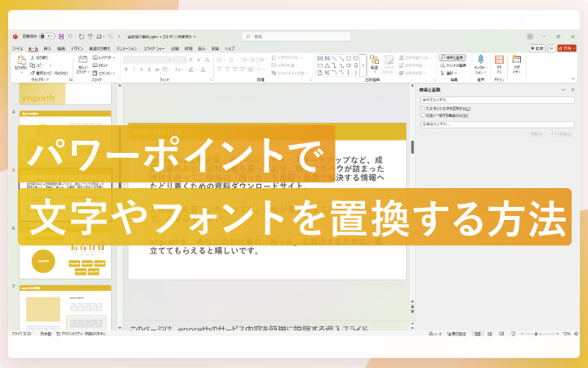Click the Dictate microphone icon
This screenshot has height=368, width=588.
tap(480, 60)
